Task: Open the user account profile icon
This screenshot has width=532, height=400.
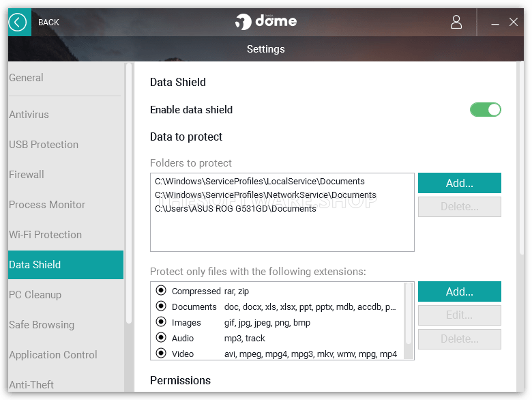Action: click(x=456, y=23)
